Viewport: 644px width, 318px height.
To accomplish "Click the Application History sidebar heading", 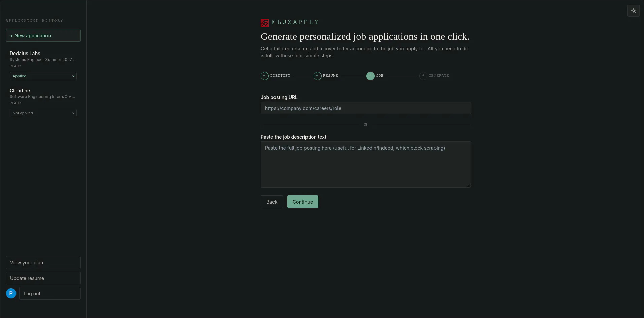I will (x=34, y=21).
